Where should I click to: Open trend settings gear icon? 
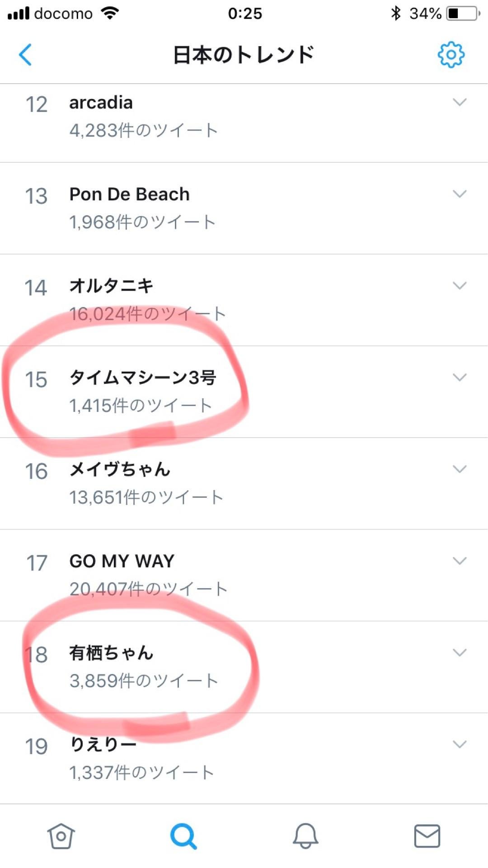[451, 55]
